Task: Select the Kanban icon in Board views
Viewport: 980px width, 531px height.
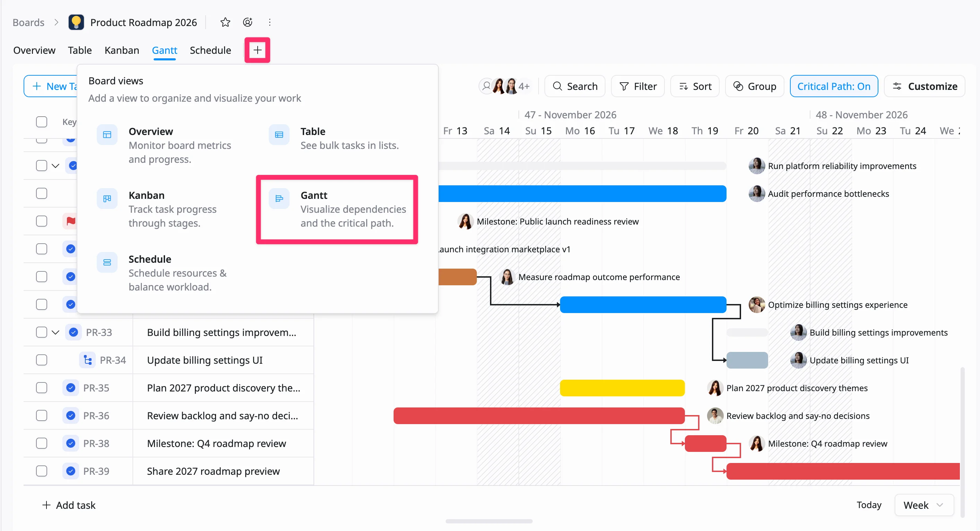Action: click(107, 199)
